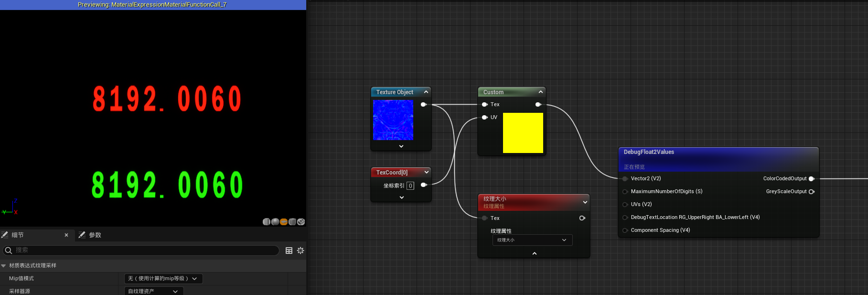Select the cylinder preview shape

point(267,222)
